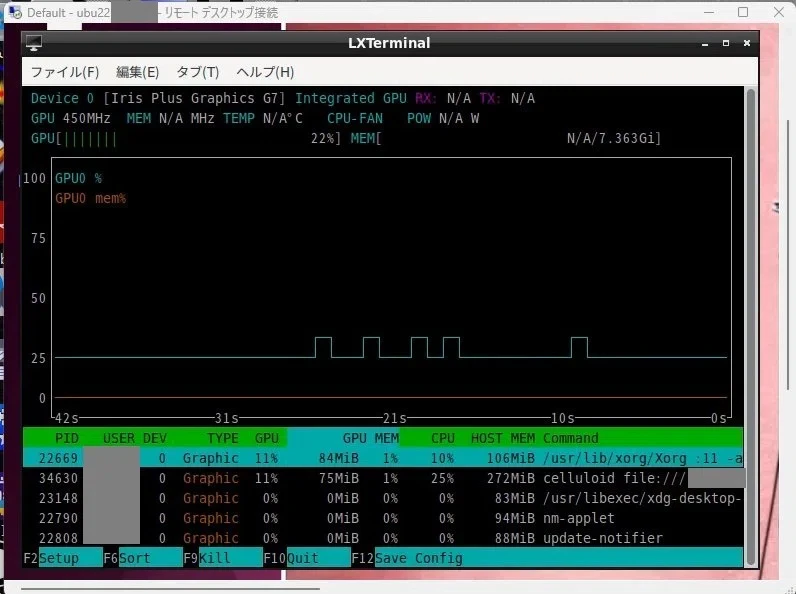Viewport: 796px width, 594px height.
Task: Click the GPU MEM column header
Action: tap(371, 438)
